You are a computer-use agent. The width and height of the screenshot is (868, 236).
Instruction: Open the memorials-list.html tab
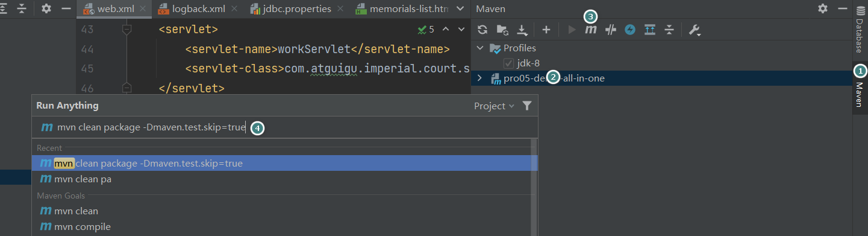tap(401, 9)
